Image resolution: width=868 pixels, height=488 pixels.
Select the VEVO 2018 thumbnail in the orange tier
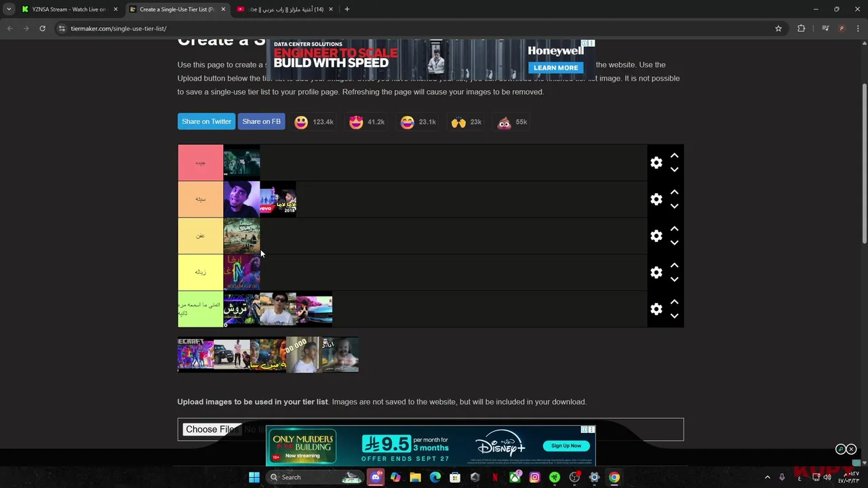coord(278,199)
